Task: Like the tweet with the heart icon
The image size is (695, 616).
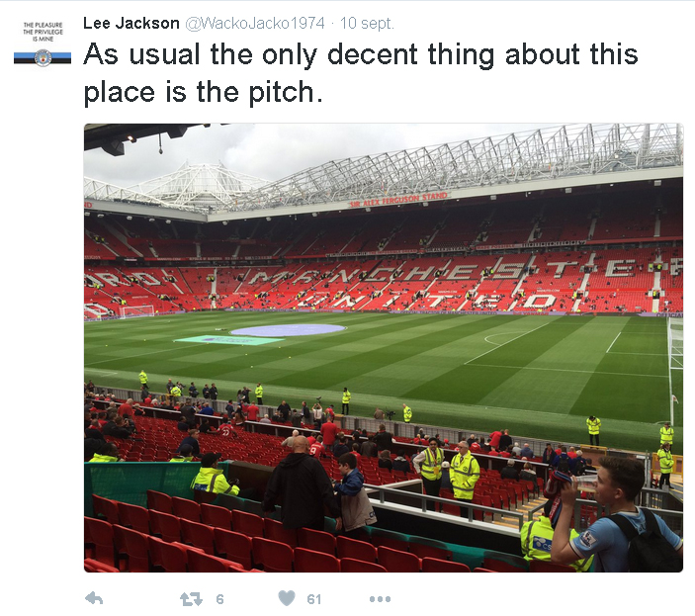Action: coord(287,598)
